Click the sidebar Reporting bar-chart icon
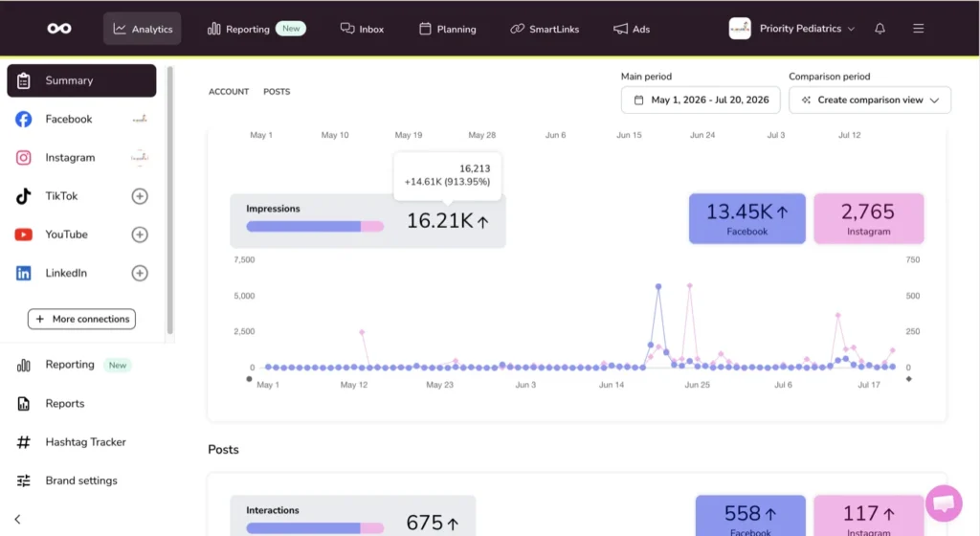This screenshot has width=980, height=536. click(x=24, y=365)
